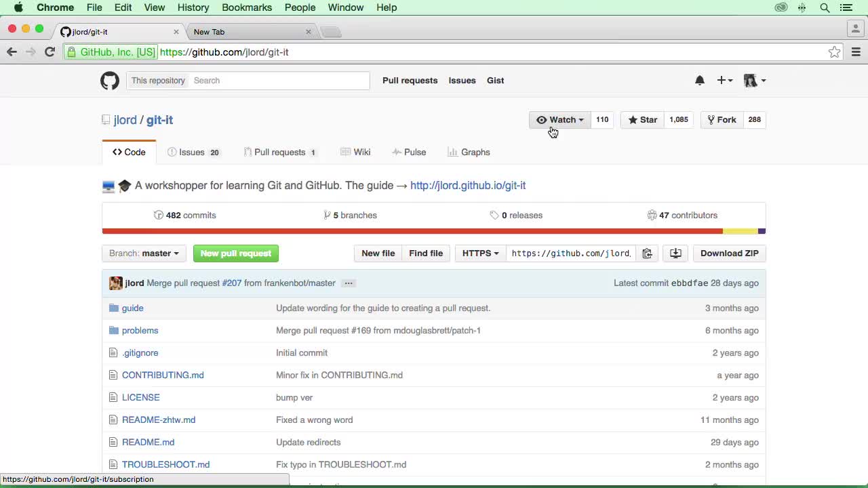Open the 1,085 stargazers count
The width and height of the screenshot is (868, 488).
(679, 120)
